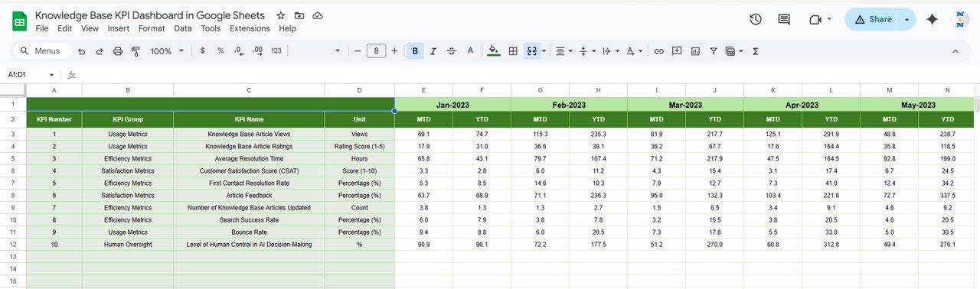
Task: Open the Edit menu
Action: (64, 28)
